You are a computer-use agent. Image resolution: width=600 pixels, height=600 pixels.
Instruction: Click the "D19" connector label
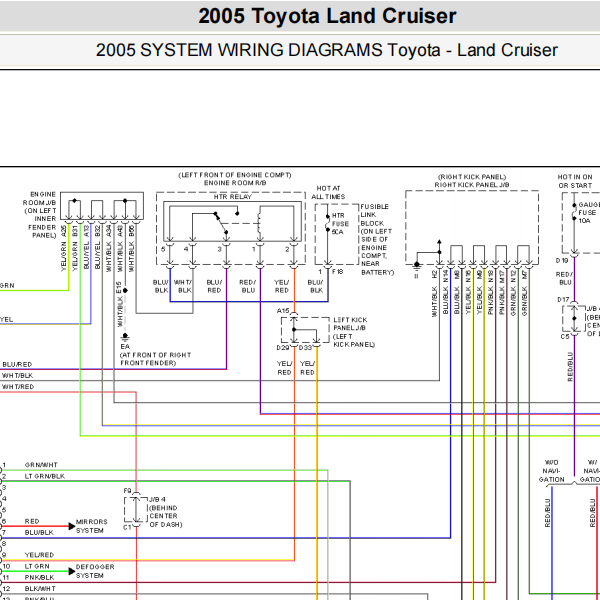[562, 261]
